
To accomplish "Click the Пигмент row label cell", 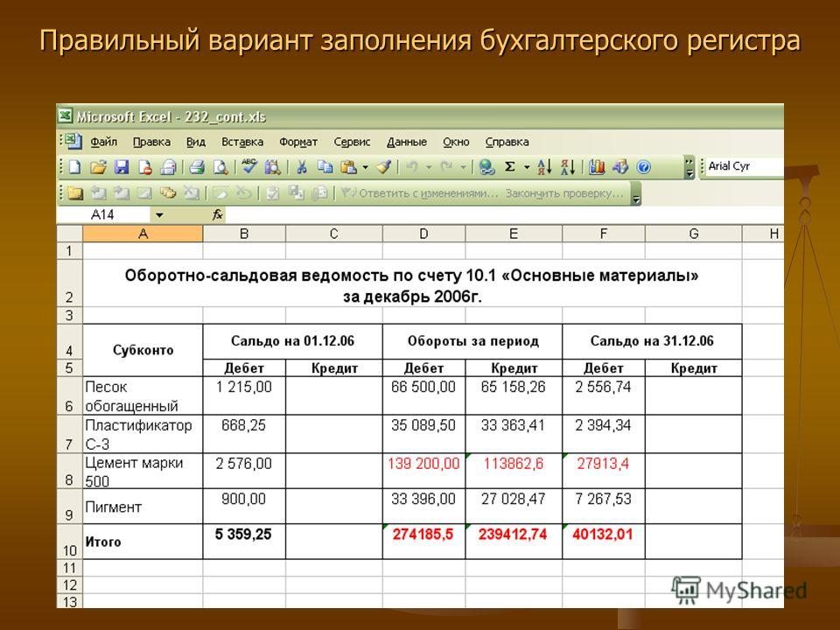I will (143, 507).
